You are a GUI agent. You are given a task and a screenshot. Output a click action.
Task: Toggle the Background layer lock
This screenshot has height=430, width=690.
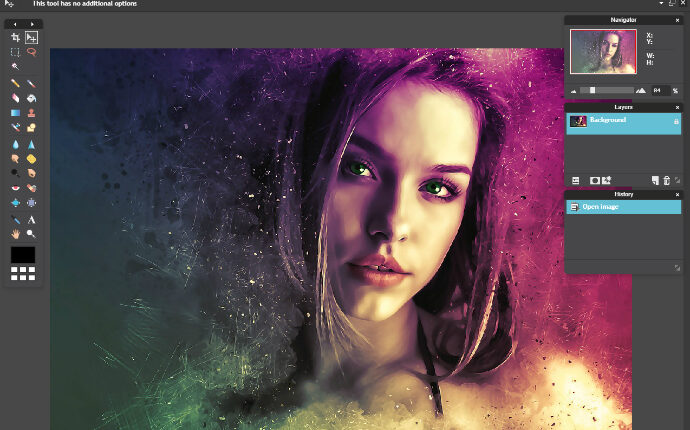(x=676, y=122)
